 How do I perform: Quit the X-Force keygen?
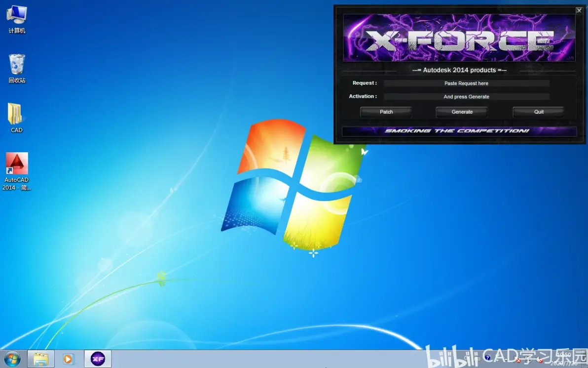pos(539,112)
